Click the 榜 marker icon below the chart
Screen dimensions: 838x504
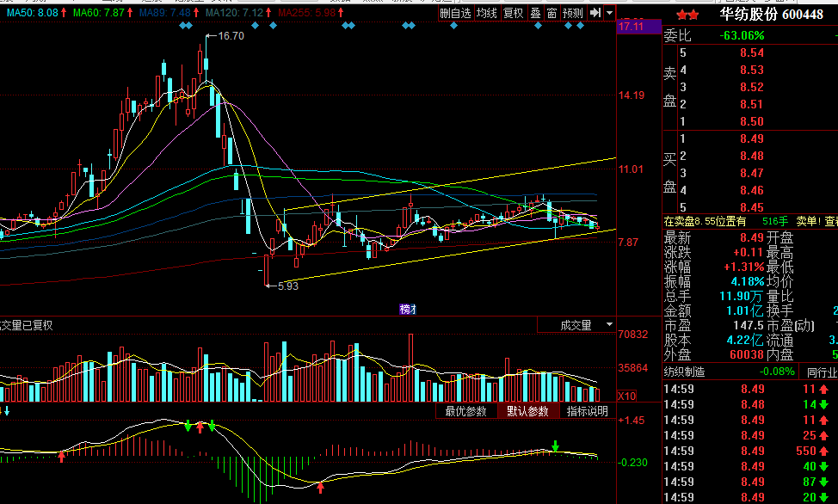(407, 309)
